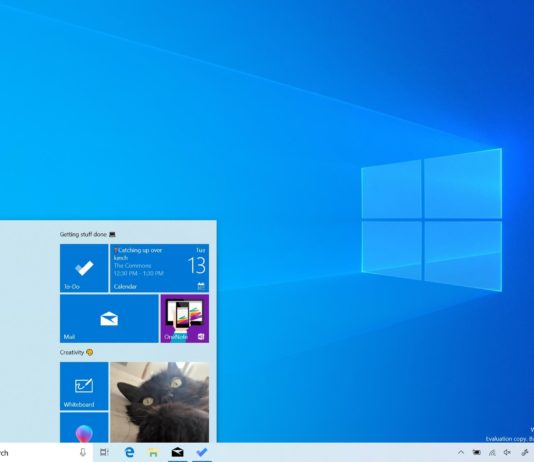Click the pen tray icon
Image resolution: width=534 pixels, height=462 pixels.
pyautogui.click(x=525, y=452)
